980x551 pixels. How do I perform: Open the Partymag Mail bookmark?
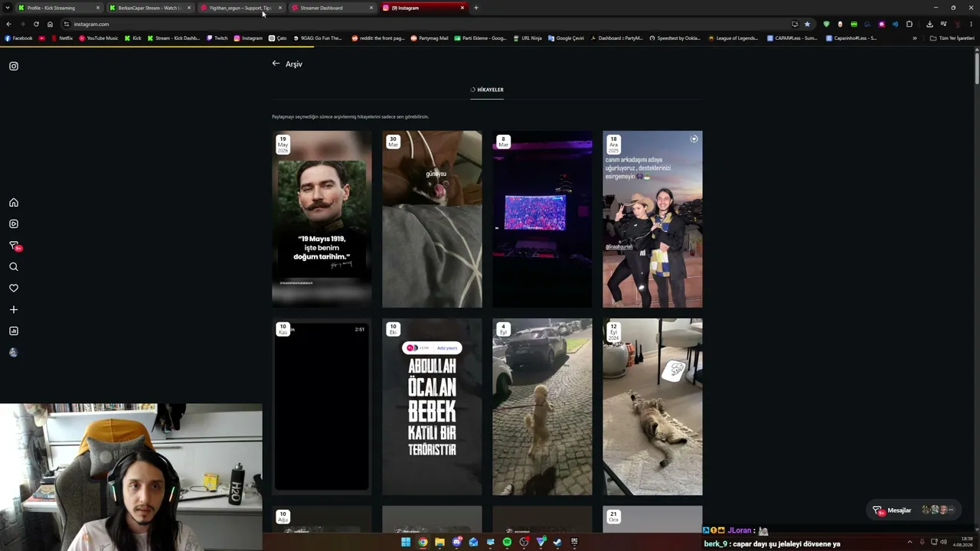[x=430, y=38]
